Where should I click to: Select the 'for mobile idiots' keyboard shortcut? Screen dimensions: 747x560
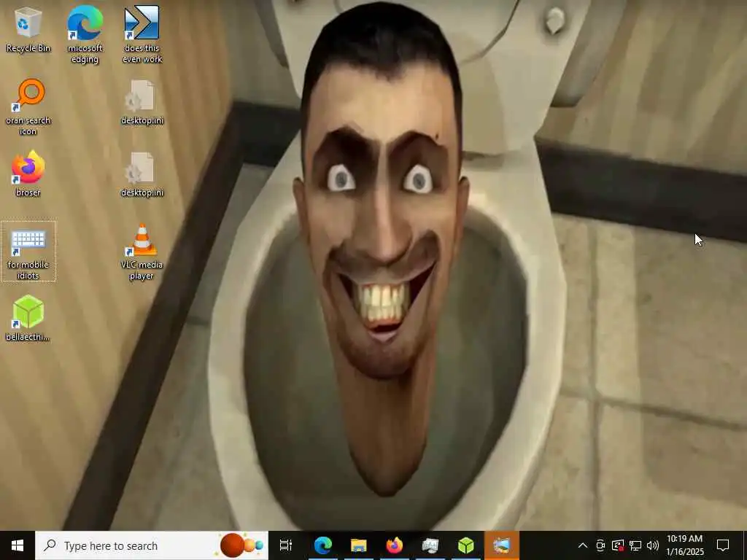click(x=28, y=252)
